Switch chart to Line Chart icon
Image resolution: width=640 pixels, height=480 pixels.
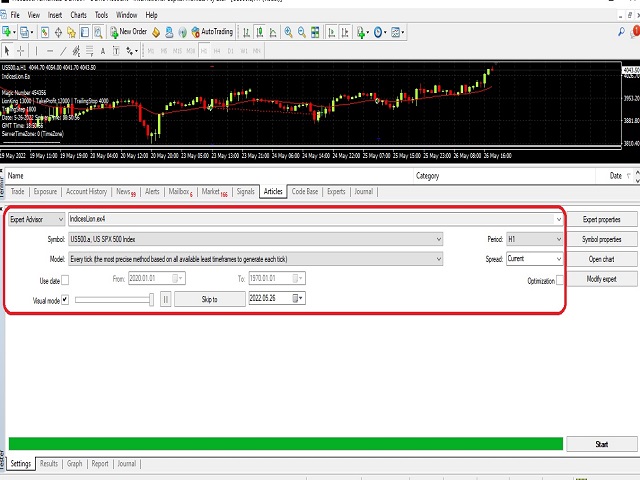point(273,32)
